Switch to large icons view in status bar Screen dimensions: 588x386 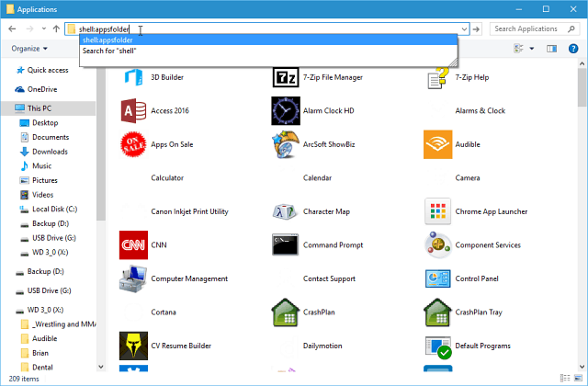coord(578,378)
